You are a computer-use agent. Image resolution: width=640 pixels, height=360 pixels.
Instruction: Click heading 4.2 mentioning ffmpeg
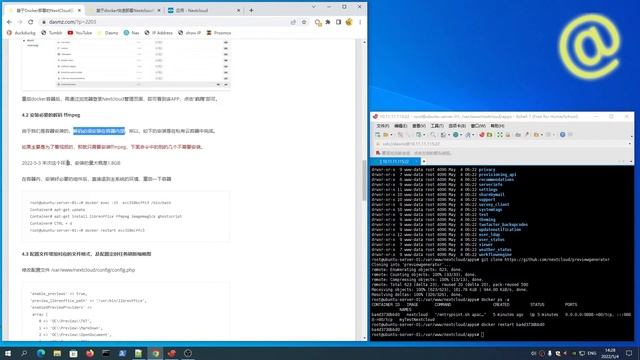coord(51,115)
